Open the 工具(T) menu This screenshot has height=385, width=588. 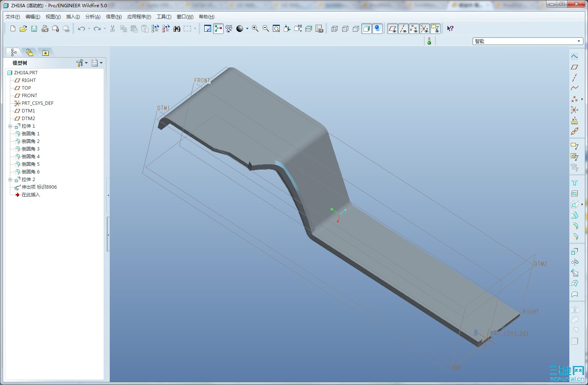[x=164, y=17]
